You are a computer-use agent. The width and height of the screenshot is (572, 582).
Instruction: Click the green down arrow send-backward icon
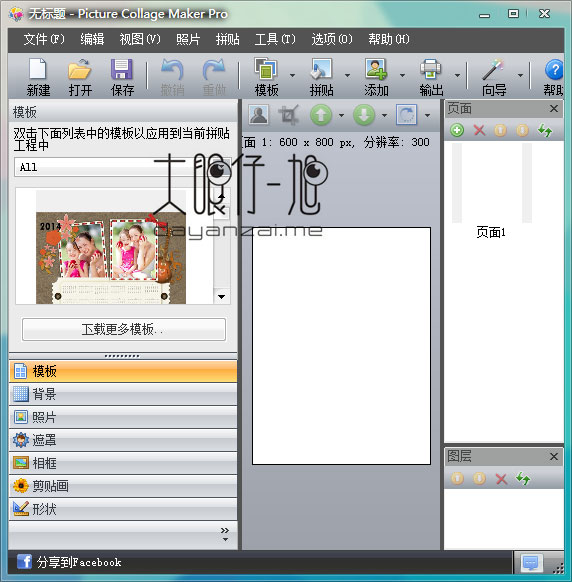[x=364, y=115]
